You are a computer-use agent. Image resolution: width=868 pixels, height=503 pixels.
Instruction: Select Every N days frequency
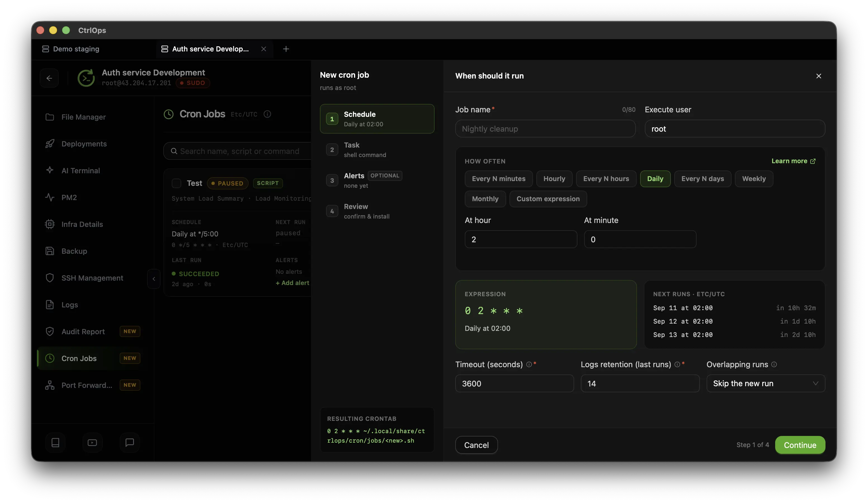[703, 179]
